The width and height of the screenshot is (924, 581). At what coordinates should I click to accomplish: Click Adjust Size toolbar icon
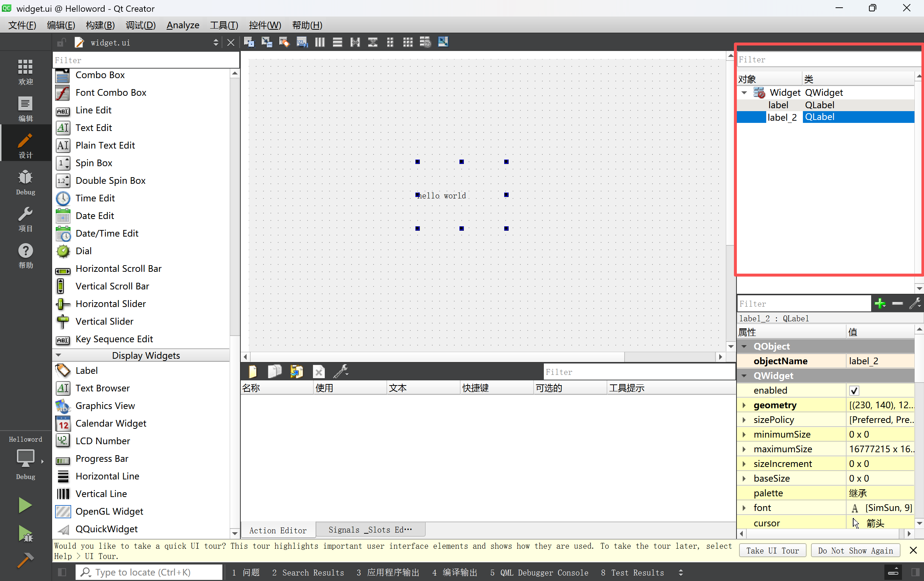point(443,42)
